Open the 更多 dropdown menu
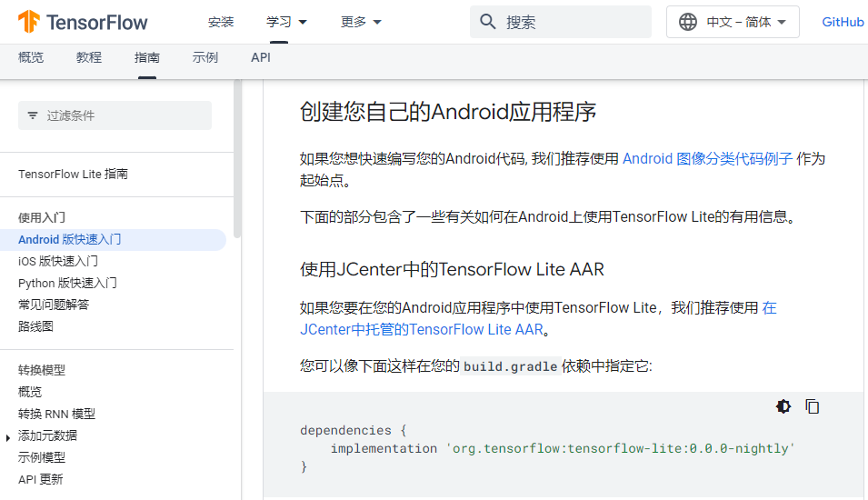868x500 pixels. click(361, 22)
